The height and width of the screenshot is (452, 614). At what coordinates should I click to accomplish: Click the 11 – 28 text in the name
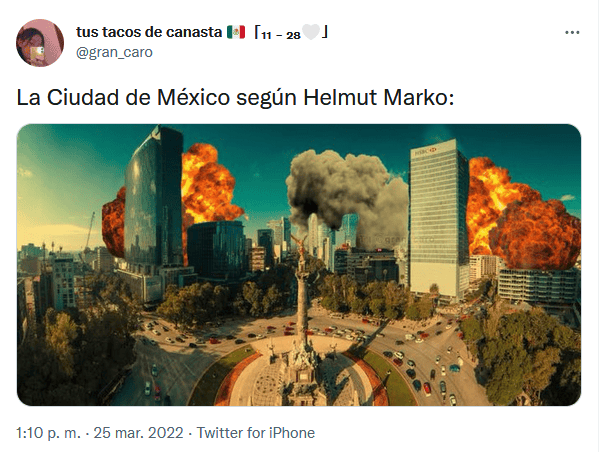coord(281,35)
